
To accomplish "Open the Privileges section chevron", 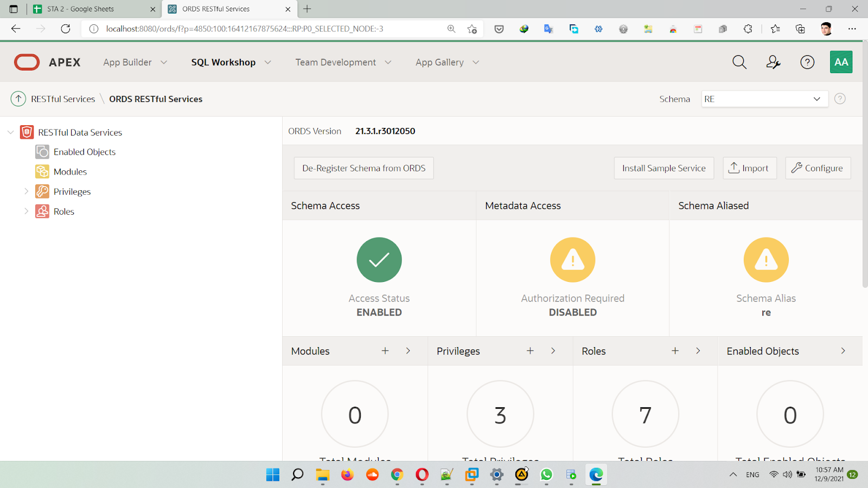I will (x=553, y=351).
